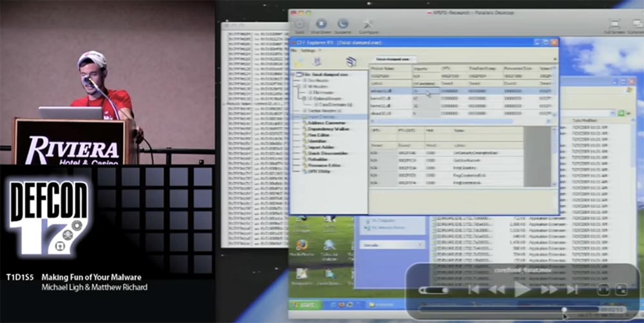Open the File menu in CFF Explorer
644x323 pixels.
click(x=294, y=50)
